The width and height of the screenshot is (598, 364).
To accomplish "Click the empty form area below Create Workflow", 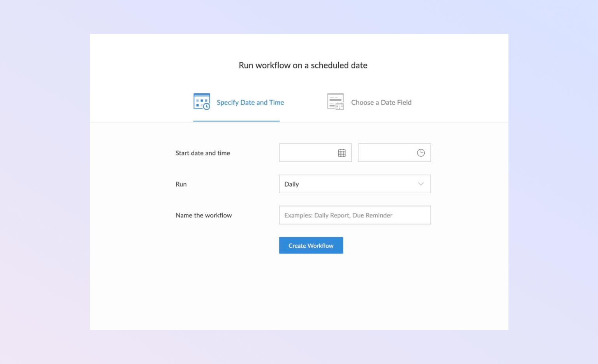I will 299,292.
